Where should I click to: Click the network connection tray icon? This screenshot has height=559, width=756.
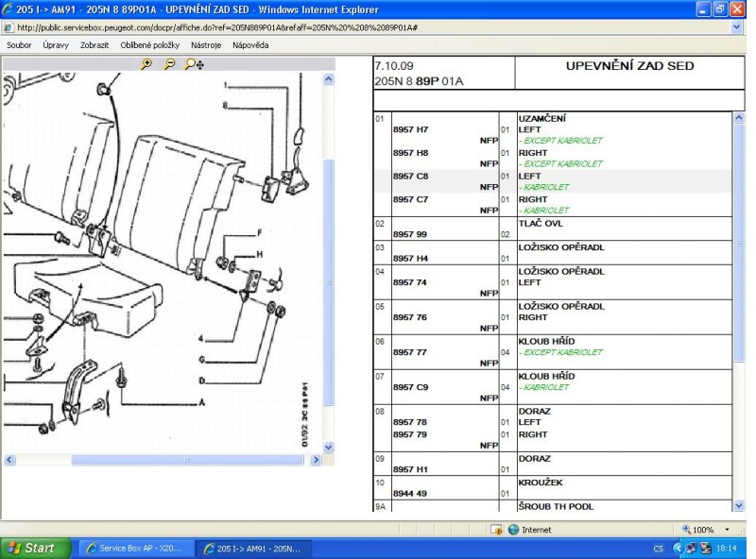click(x=693, y=548)
